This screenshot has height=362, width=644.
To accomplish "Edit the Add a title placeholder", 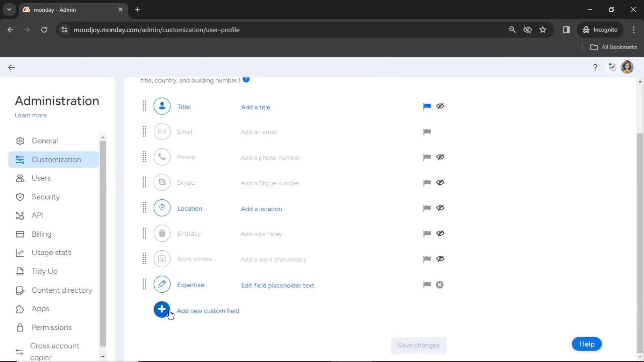I will pyautogui.click(x=256, y=107).
